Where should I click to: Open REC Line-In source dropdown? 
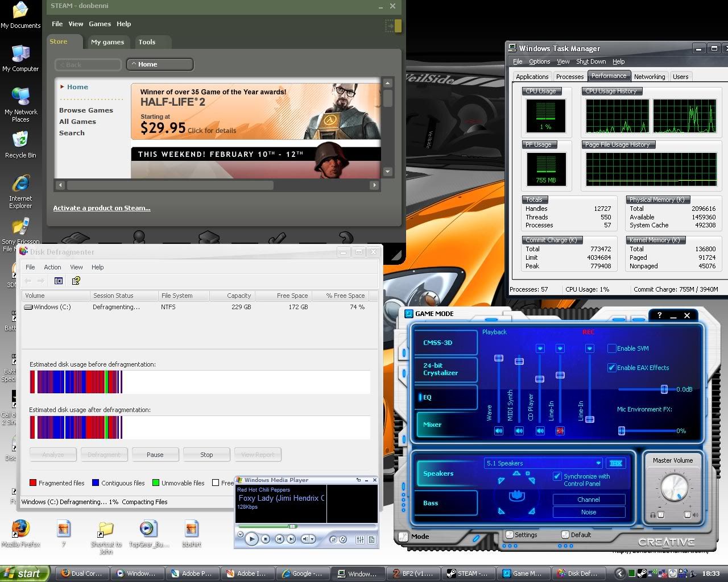(x=590, y=348)
